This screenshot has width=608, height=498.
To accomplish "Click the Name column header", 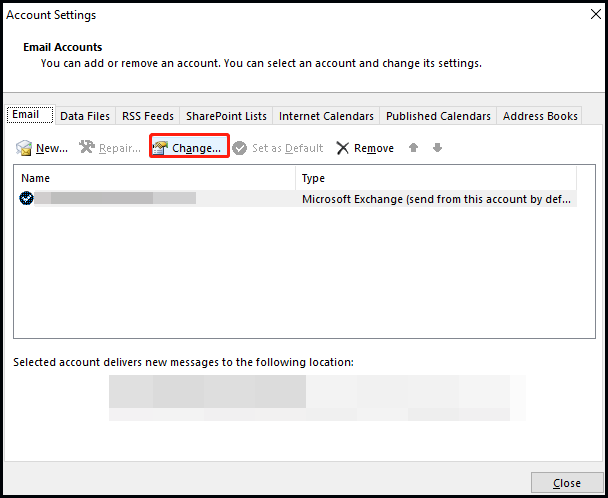I will (x=155, y=178).
